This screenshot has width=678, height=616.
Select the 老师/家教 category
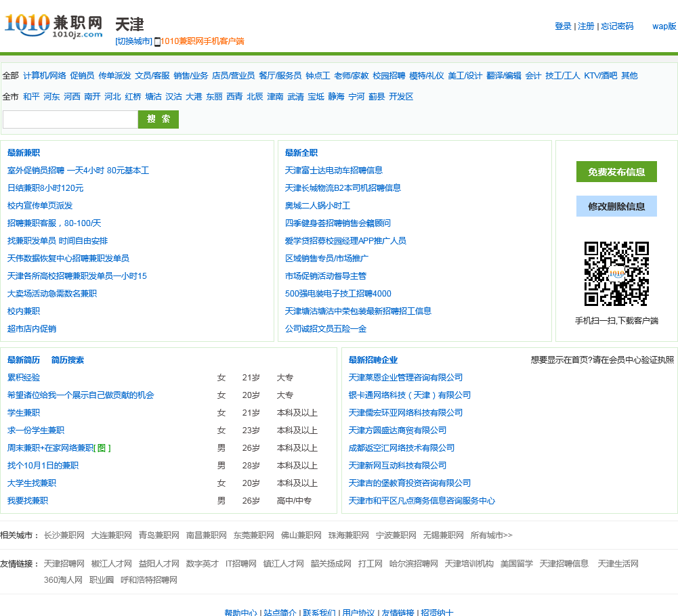coord(352,76)
